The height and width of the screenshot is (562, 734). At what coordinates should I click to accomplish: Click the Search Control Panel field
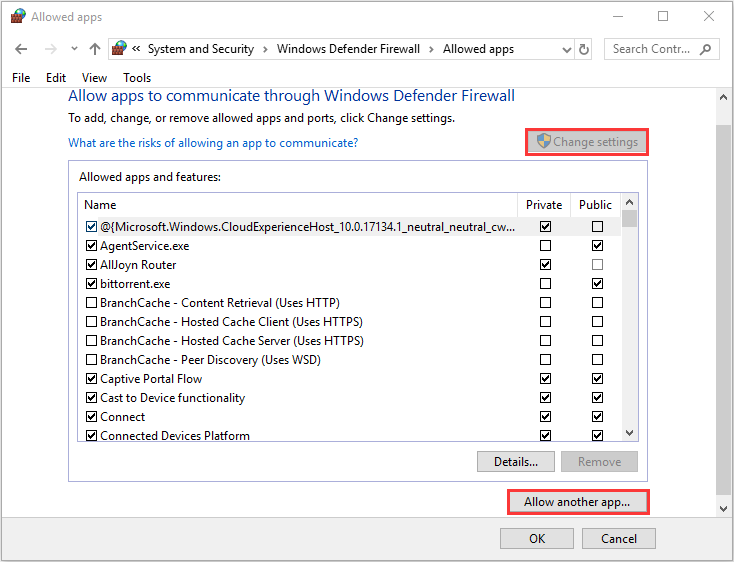click(661, 49)
